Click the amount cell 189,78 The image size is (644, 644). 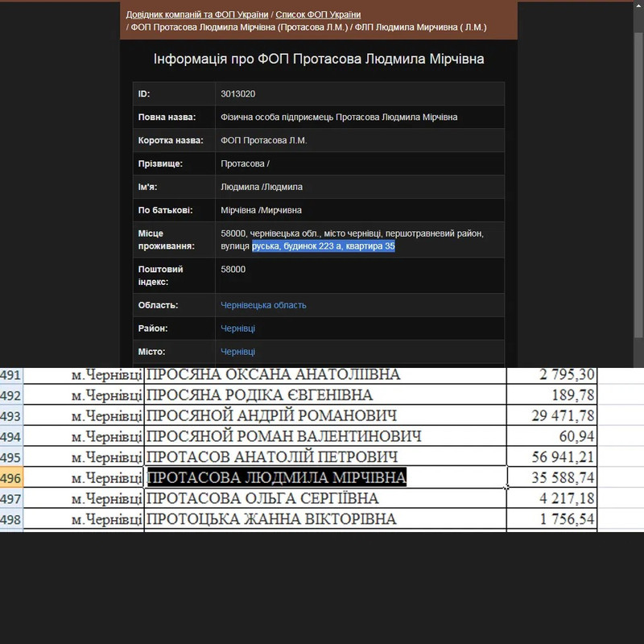[x=552, y=395]
